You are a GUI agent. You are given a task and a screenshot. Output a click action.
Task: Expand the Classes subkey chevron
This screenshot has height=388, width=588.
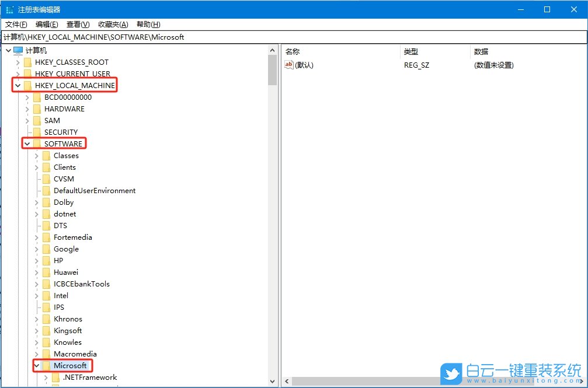(x=37, y=155)
